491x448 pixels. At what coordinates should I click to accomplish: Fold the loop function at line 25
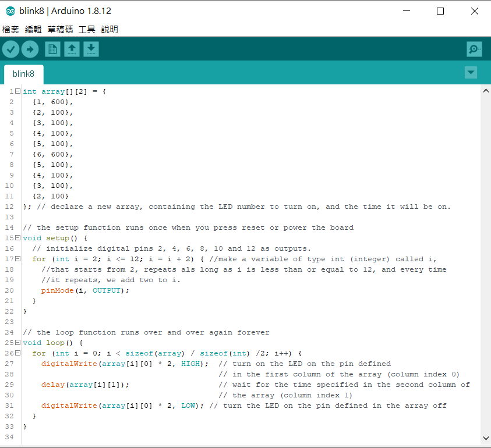pyautogui.click(x=17, y=343)
